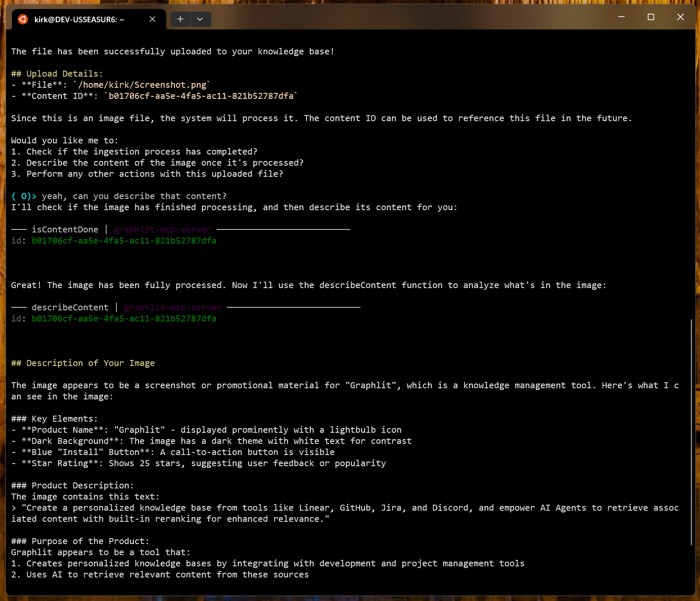700x601 pixels.
Task: Click 'Graphlit appears to be a tool that:'
Action: coord(101,552)
